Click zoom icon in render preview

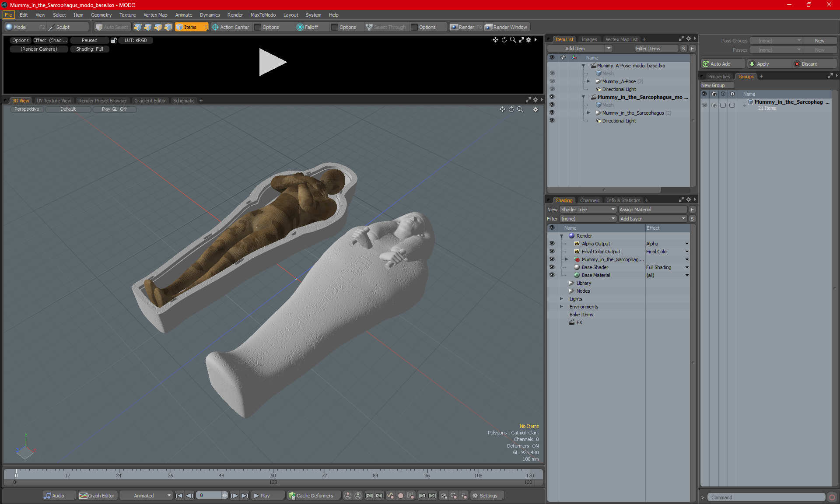513,40
